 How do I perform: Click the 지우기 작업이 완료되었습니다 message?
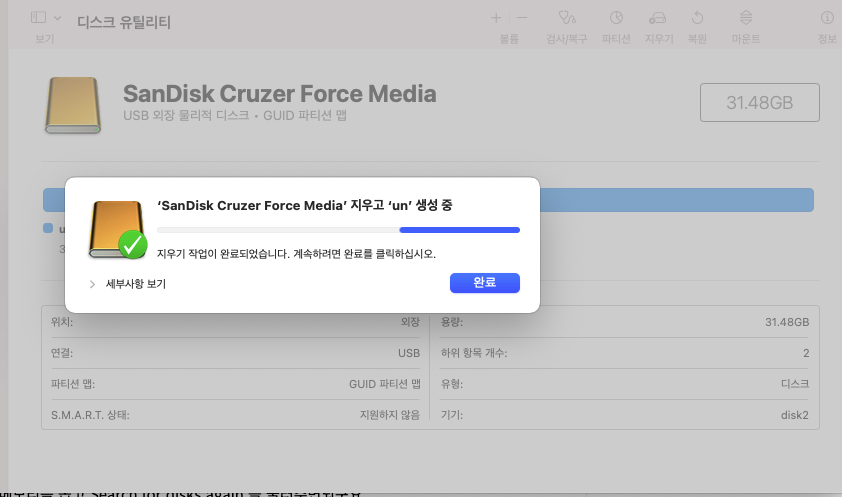tap(296, 254)
